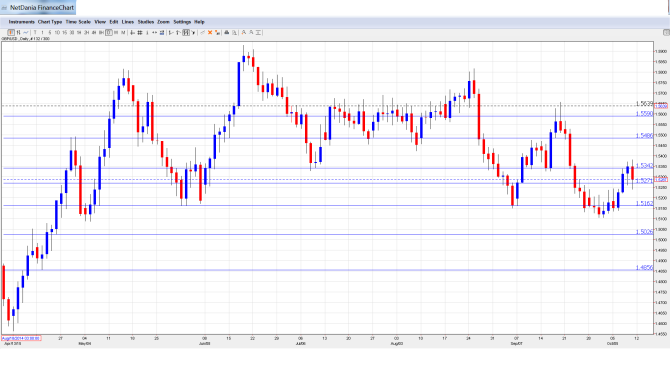Click the NetDania FinanceChart title icon

pyautogui.click(x=4, y=8)
